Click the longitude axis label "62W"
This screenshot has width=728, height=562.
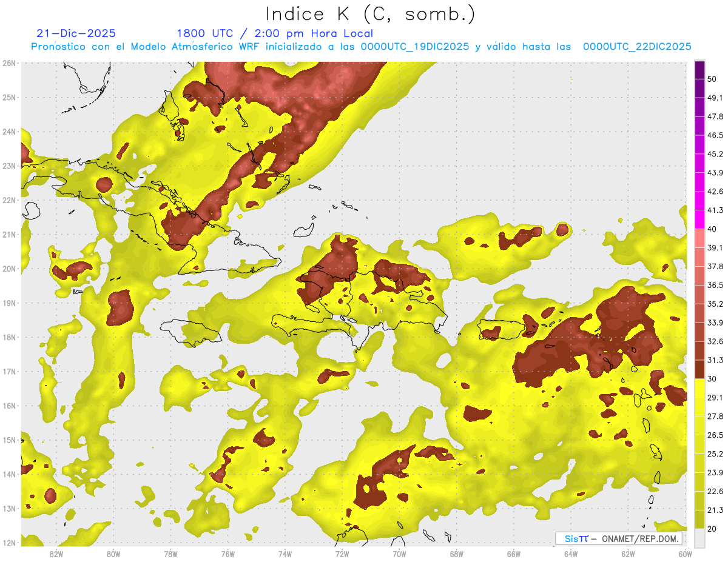point(629,554)
